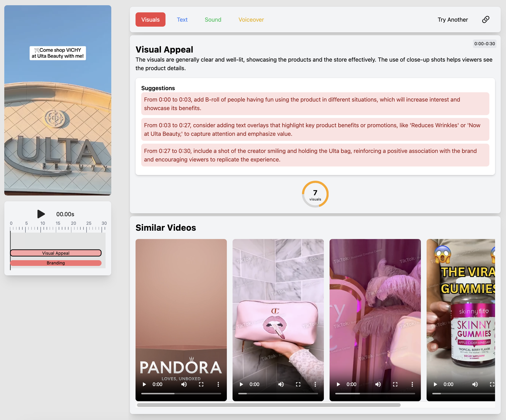The image size is (506, 420).
Task: Open the Voiceover tab
Action: [x=251, y=20]
